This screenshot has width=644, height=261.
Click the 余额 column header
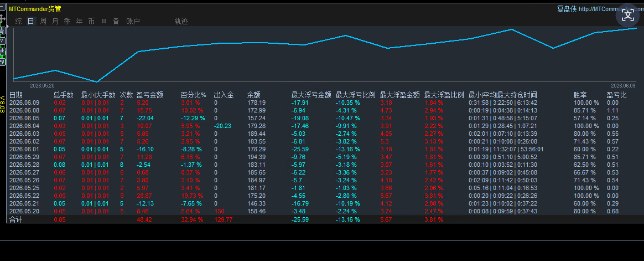pos(254,95)
